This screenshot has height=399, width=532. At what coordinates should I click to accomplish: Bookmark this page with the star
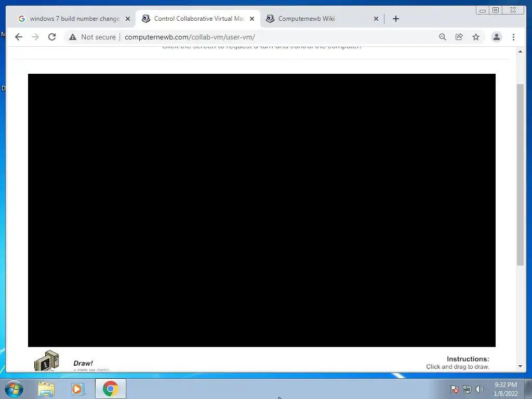pyautogui.click(x=476, y=37)
